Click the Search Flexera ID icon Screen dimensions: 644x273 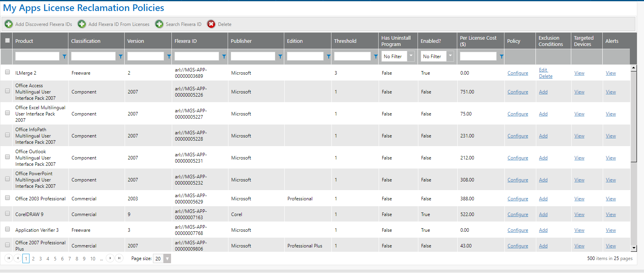point(159,24)
